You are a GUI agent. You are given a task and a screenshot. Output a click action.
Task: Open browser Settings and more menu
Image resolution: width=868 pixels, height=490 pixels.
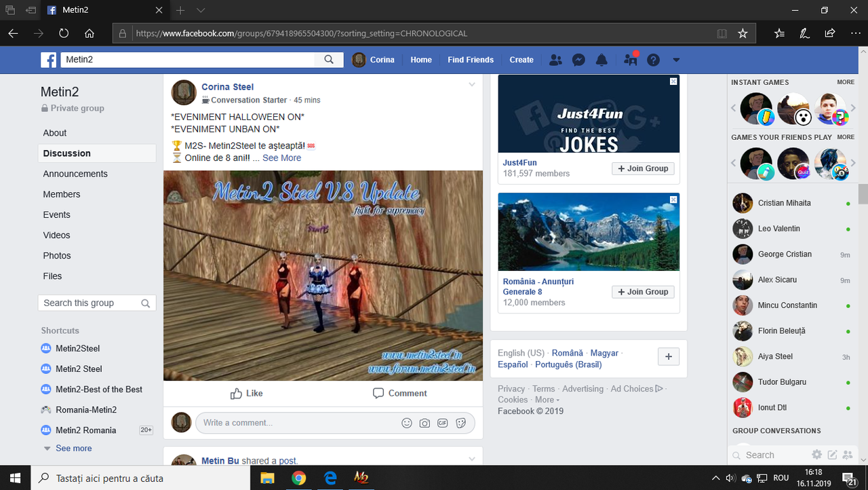click(x=854, y=33)
